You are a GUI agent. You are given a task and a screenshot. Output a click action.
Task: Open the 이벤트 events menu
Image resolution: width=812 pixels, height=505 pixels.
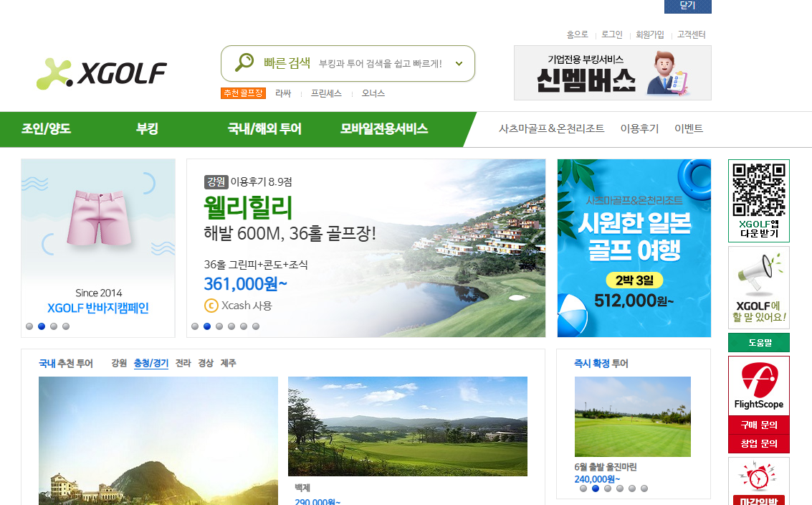click(689, 128)
